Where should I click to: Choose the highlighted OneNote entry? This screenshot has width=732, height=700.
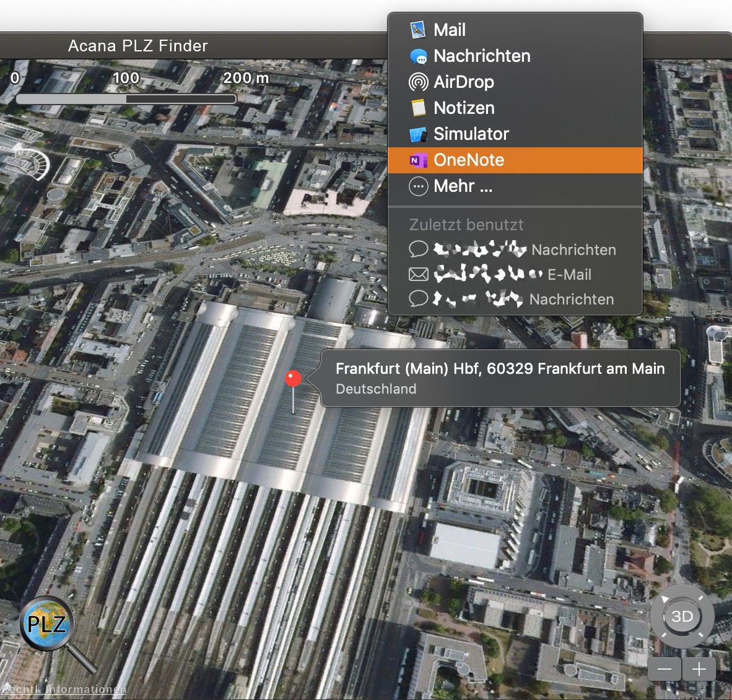coord(515,160)
